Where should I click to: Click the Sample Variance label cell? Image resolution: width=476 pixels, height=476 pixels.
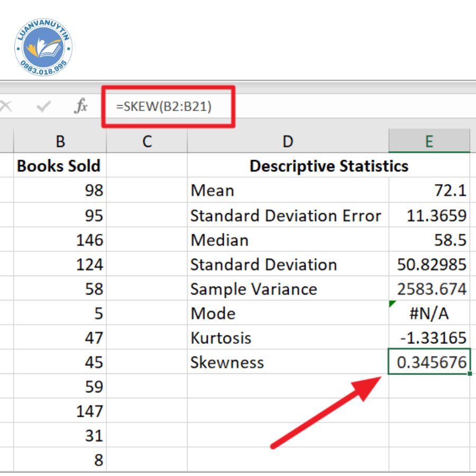288,289
